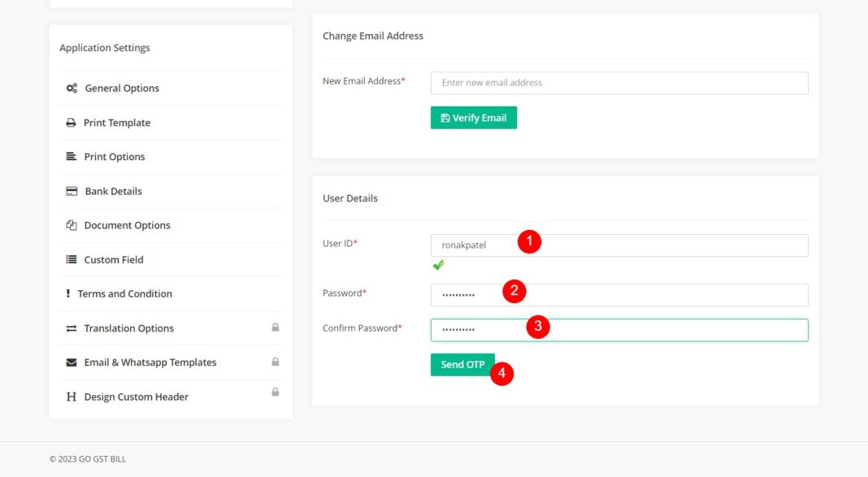Viewport: 868px width, 477px height.
Task: Click the list icon next to Custom Field
Action: [x=71, y=259]
